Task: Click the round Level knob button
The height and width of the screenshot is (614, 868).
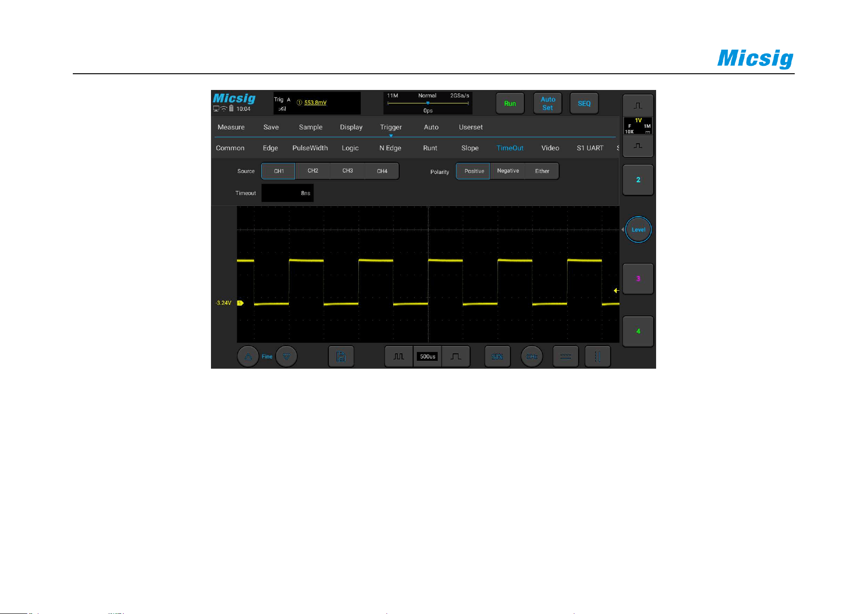Action: (x=638, y=230)
